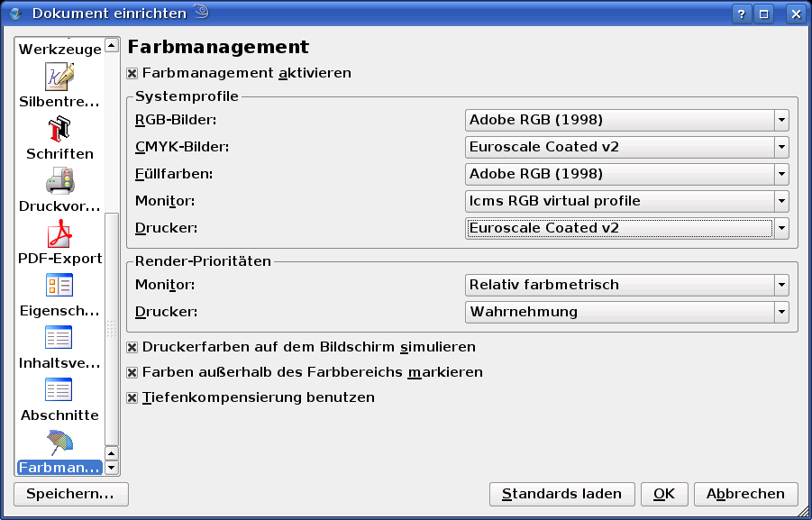The height and width of the screenshot is (520, 812).
Task: Select the Werkzeuge entry in sidebar
Action: click(x=59, y=50)
